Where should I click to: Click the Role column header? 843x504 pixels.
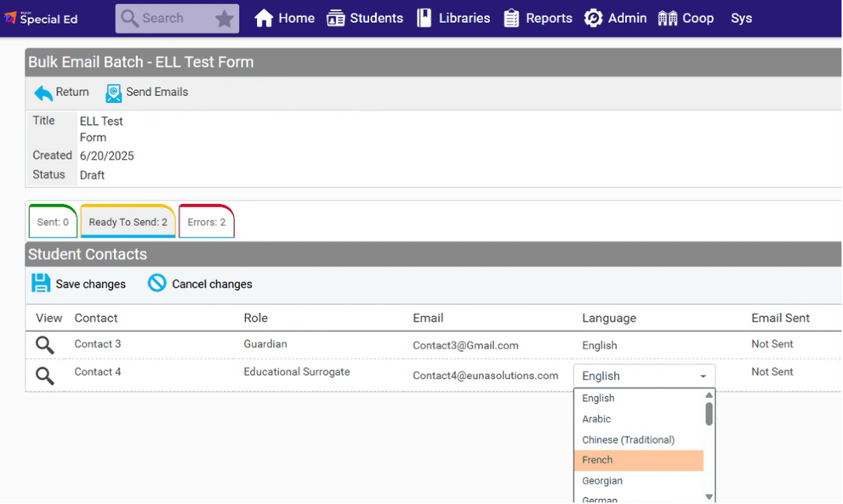tap(255, 318)
